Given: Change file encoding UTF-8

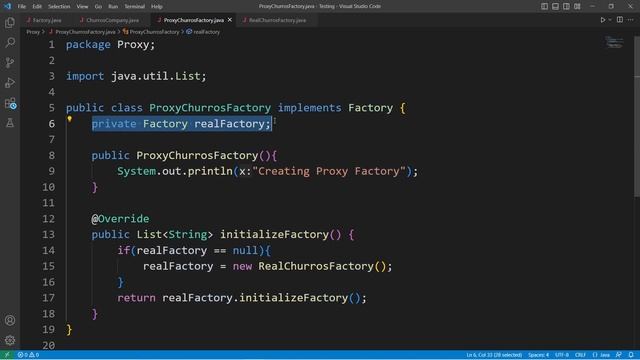Looking at the screenshot, I should 562,355.
